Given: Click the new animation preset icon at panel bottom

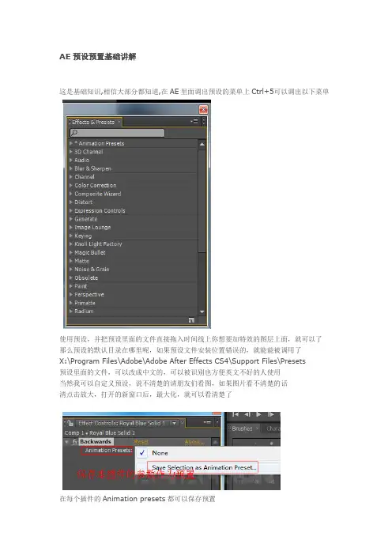Looking at the screenshot, I should [x=191, y=320].
